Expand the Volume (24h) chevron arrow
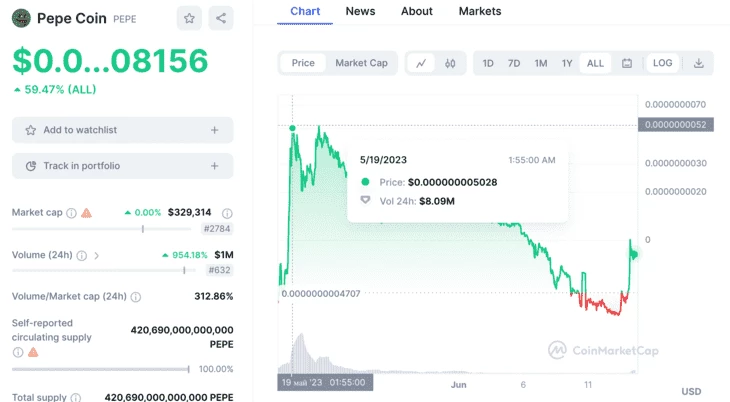 pos(96,255)
